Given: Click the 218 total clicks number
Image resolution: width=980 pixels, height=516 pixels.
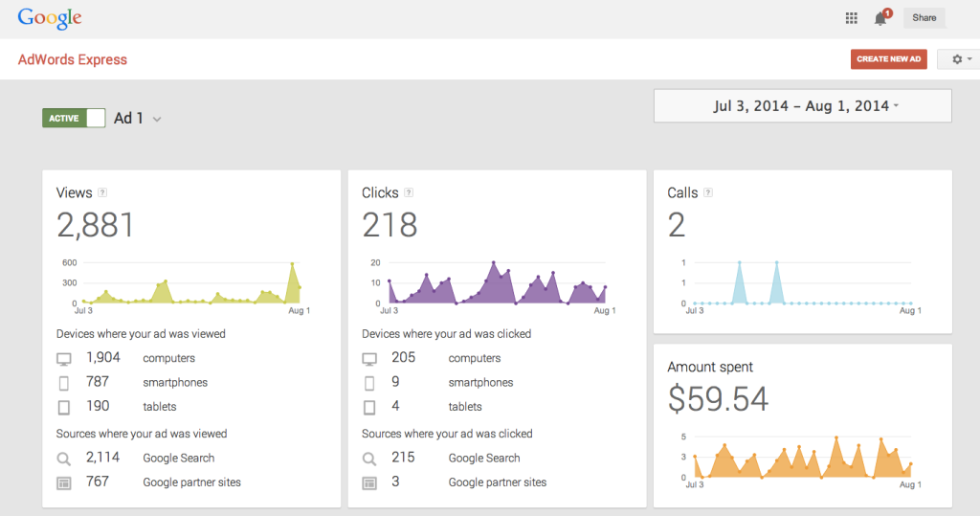Looking at the screenshot, I should pyautogui.click(x=390, y=225).
